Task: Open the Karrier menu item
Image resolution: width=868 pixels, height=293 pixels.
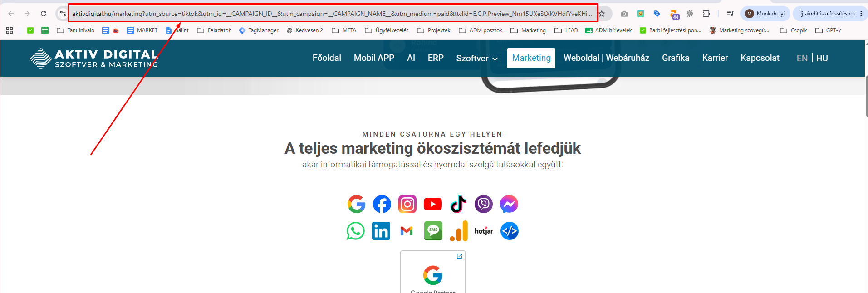Action: [x=715, y=58]
